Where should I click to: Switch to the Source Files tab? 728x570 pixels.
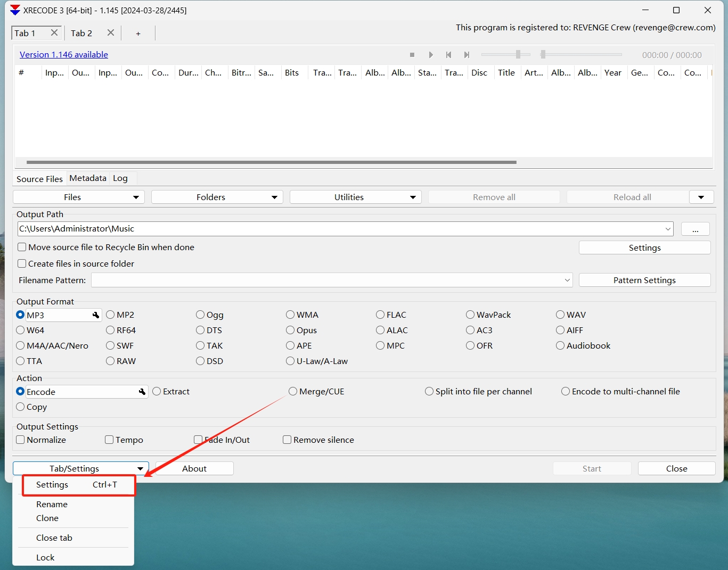[x=39, y=179]
